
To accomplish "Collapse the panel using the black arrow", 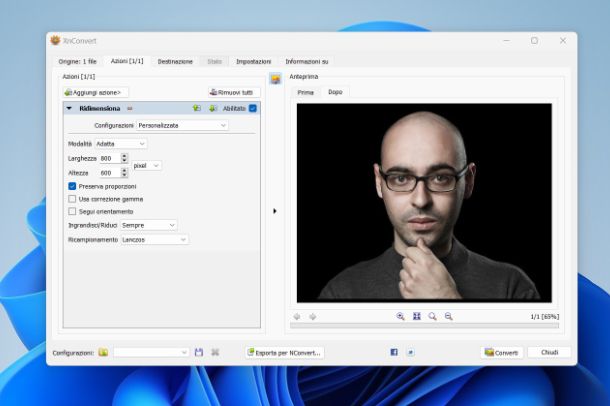I will click(x=275, y=211).
